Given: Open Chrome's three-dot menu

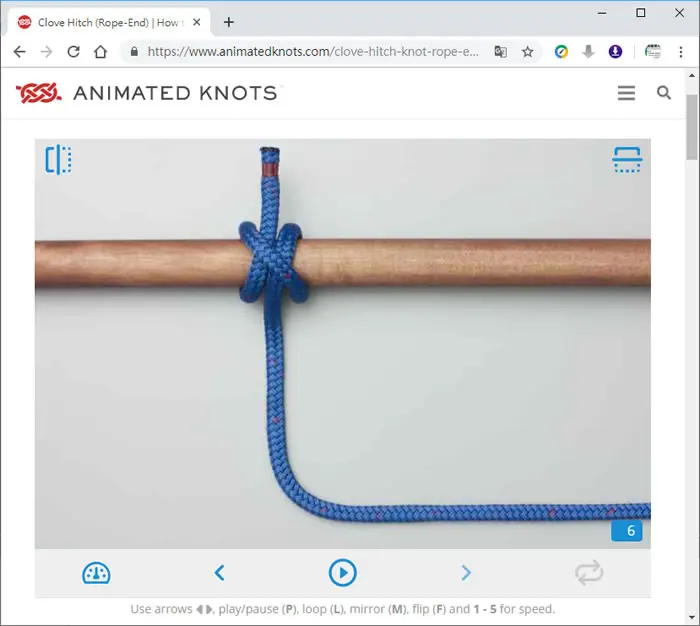Looking at the screenshot, I should coord(681,52).
